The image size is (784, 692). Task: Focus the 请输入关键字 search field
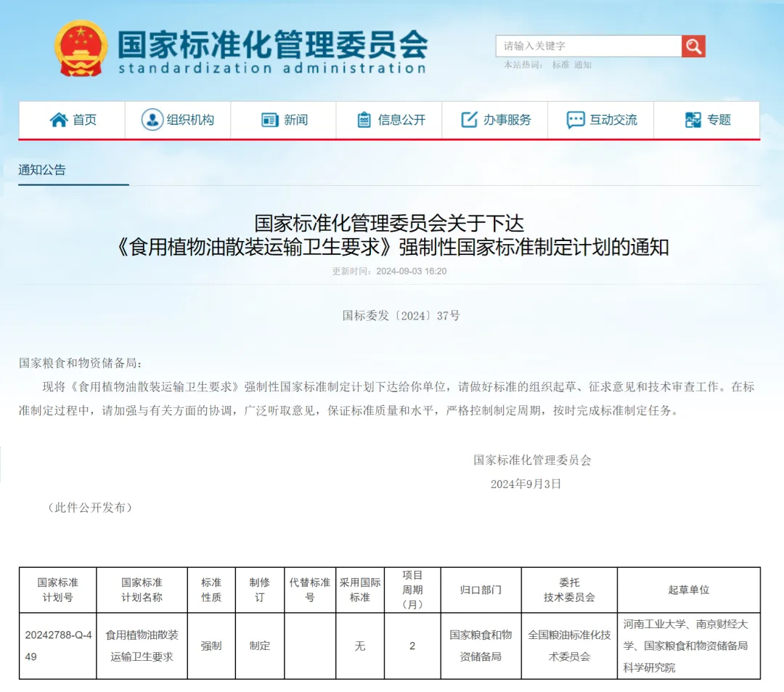[x=589, y=46]
